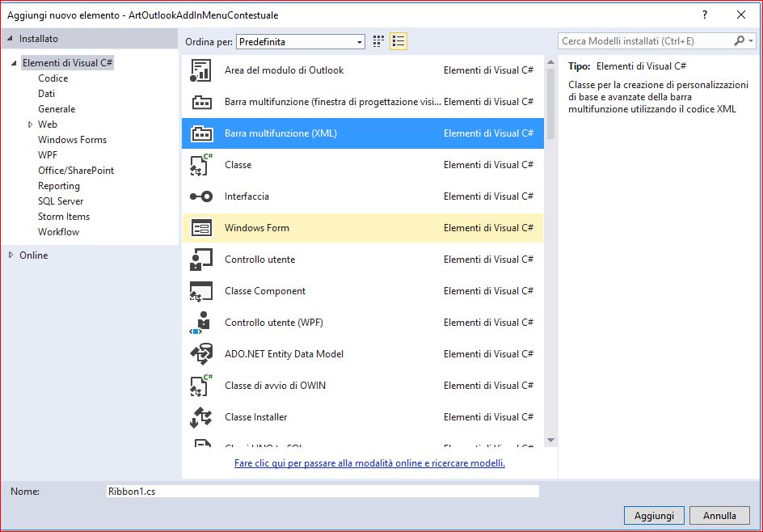Click the Windows Form template icon

(201, 228)
